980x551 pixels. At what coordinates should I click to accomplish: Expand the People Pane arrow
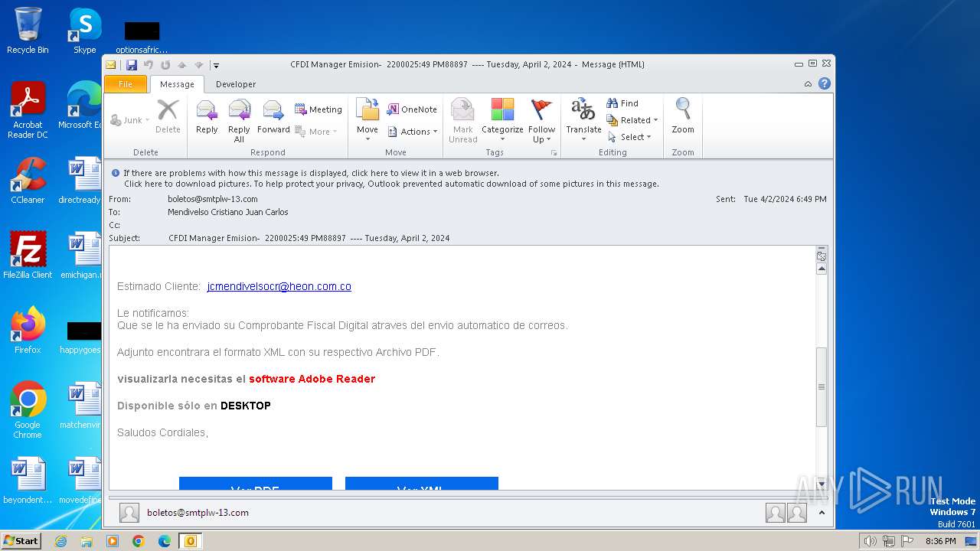point(822,513)
